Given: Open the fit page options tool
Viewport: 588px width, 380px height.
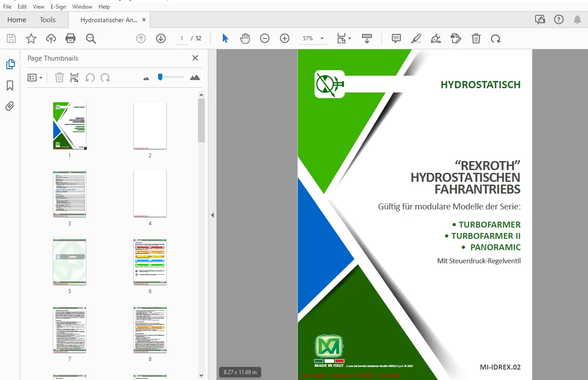Looking at the screenshot, I should (x=344, y=38).
